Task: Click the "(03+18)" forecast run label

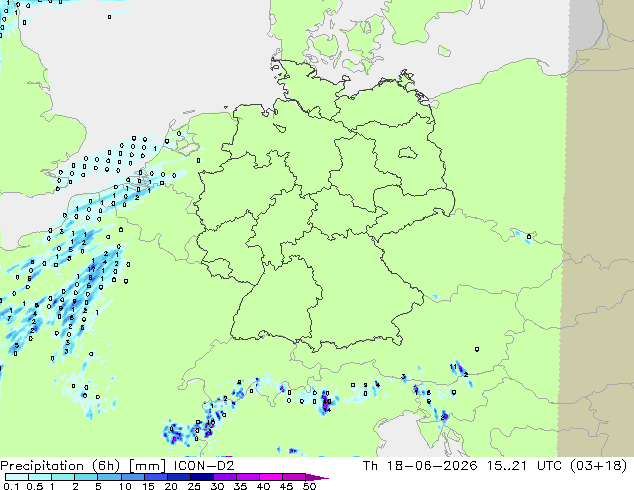Action: tap(598, 466)
